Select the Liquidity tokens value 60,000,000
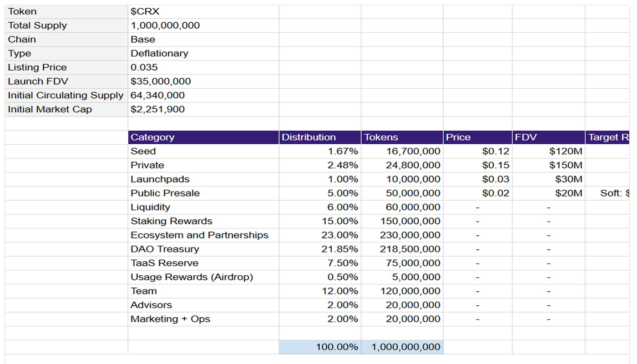This screenshot has height=364, width=637. (402, 207)
